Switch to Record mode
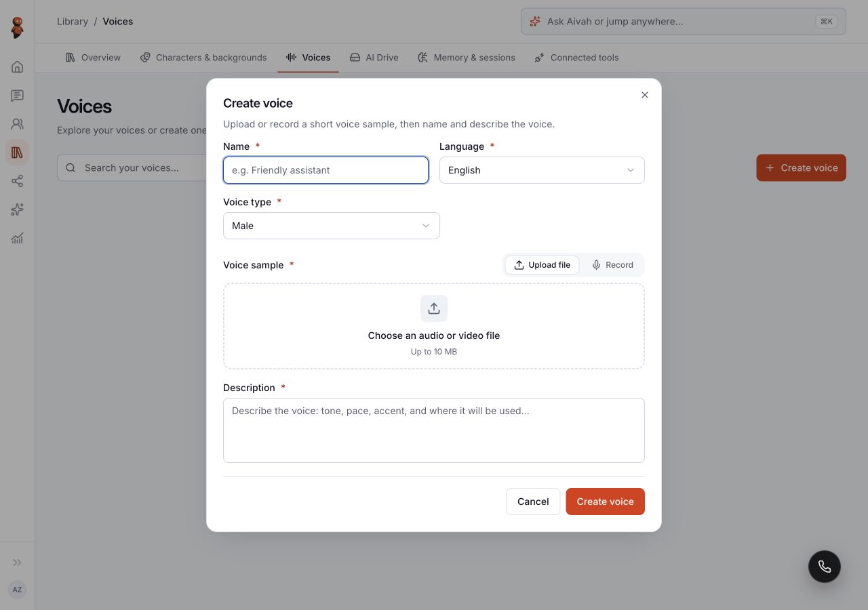The height and width of the screenshot is (610, 868). point(612,265)
